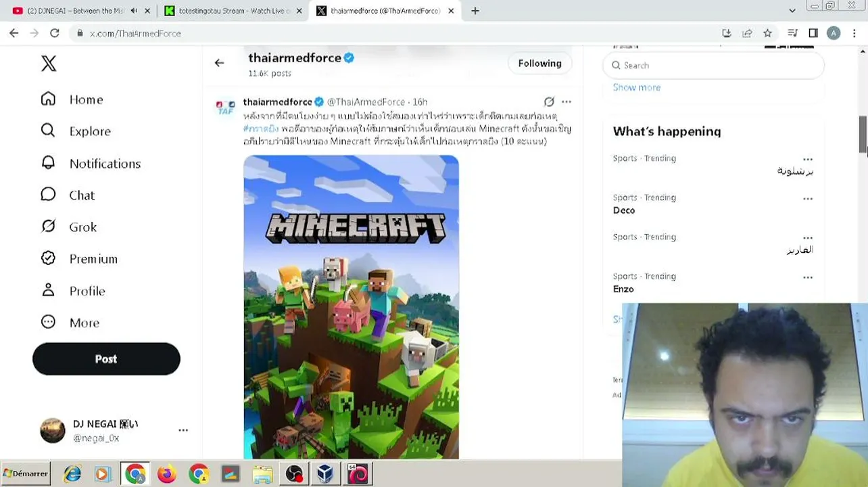Open a new browser tab
868x487 pixels.
click(x=475, y=11)
